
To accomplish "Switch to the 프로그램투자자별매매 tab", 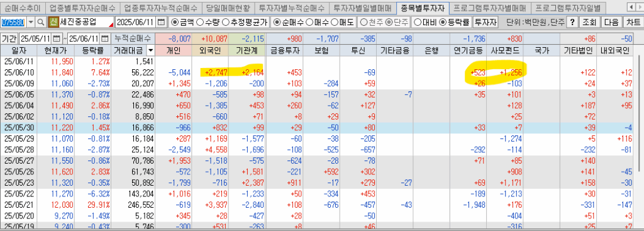I will click(490, 8).
